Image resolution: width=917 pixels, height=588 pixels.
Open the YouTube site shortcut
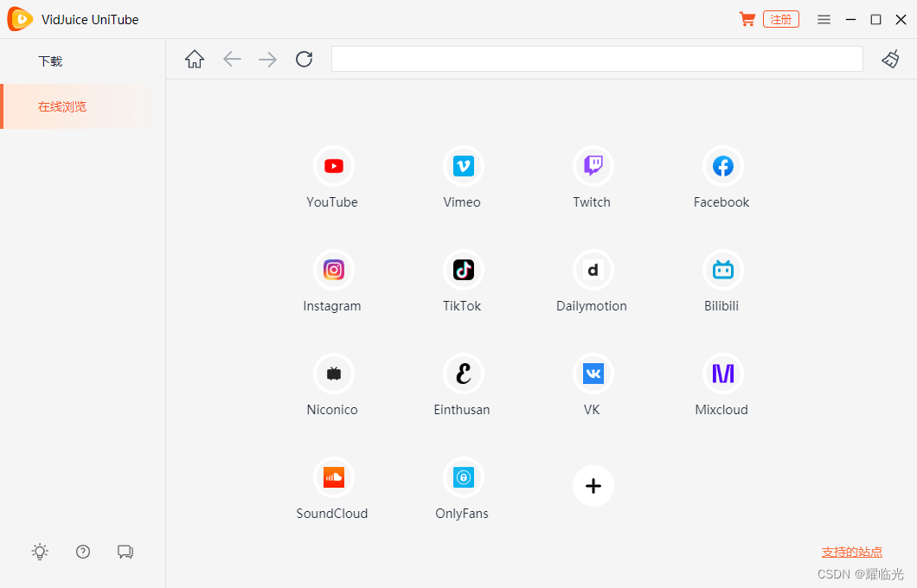tap(333, 166)
